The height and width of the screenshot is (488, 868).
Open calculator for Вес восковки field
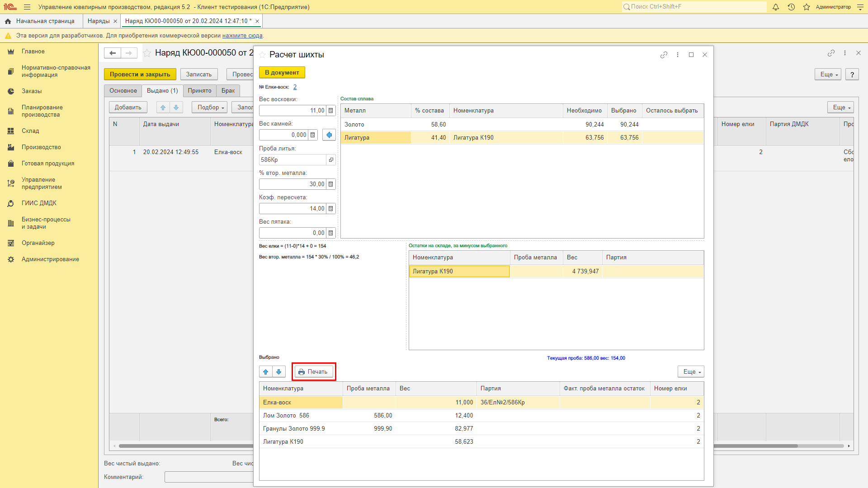point(331,110)
